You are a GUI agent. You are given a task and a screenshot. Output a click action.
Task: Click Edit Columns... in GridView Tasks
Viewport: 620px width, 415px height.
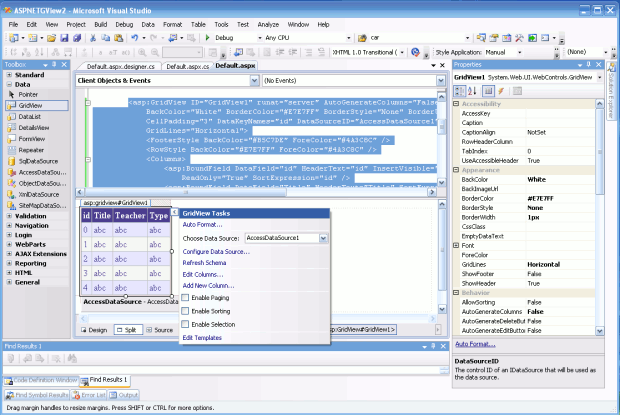click(203, 273)
